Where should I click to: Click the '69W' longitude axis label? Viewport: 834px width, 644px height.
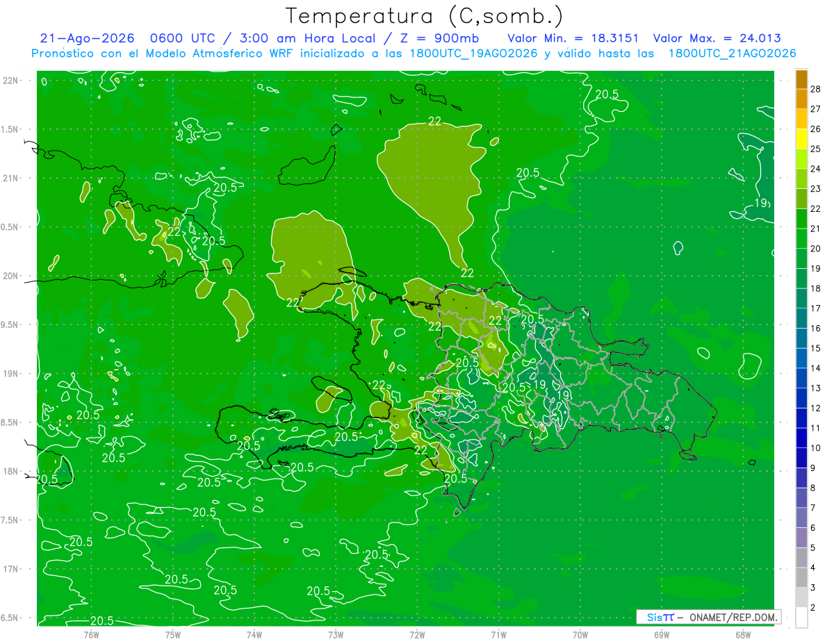click(x=661, y=634)
